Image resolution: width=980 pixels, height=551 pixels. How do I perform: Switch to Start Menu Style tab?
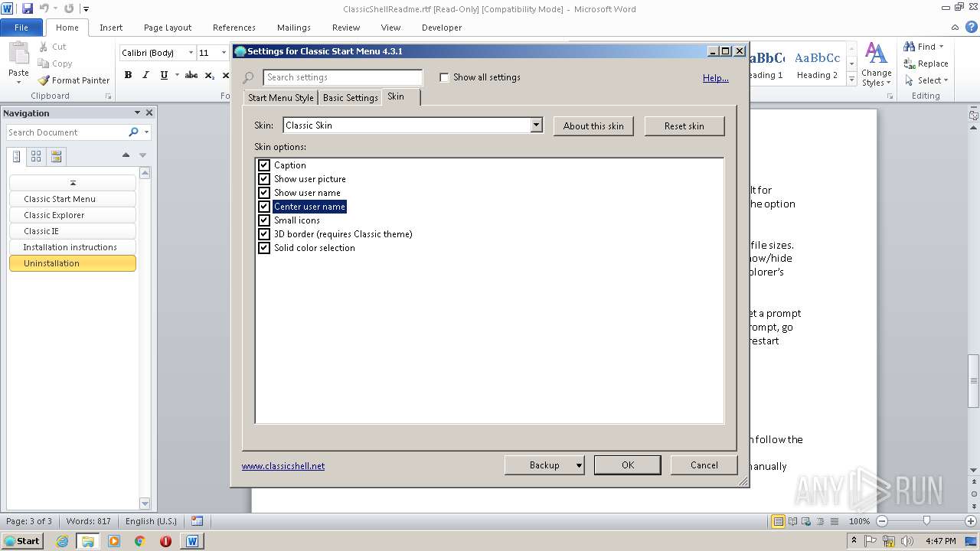281,98
